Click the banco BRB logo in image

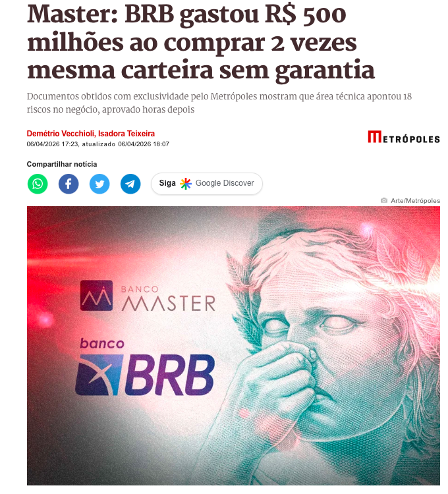click(145, 367)
